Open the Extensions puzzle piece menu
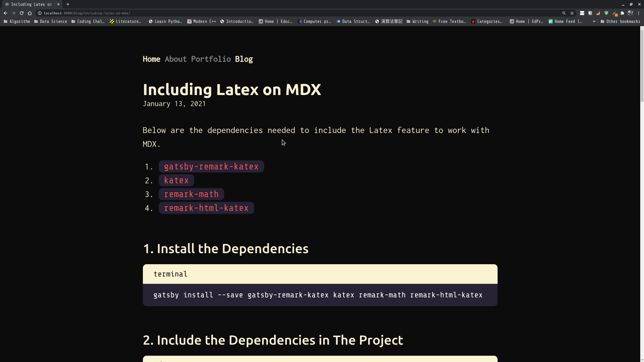 click(x=622, y=13)
